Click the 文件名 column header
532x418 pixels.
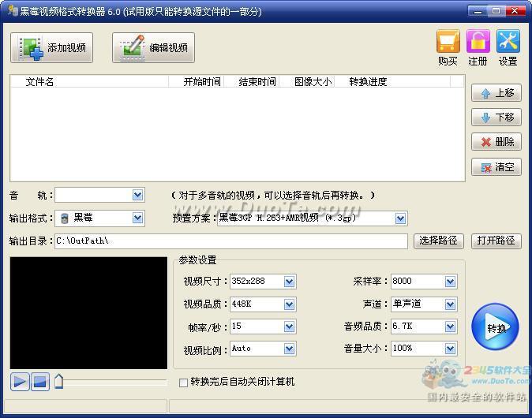coord(89,82)
